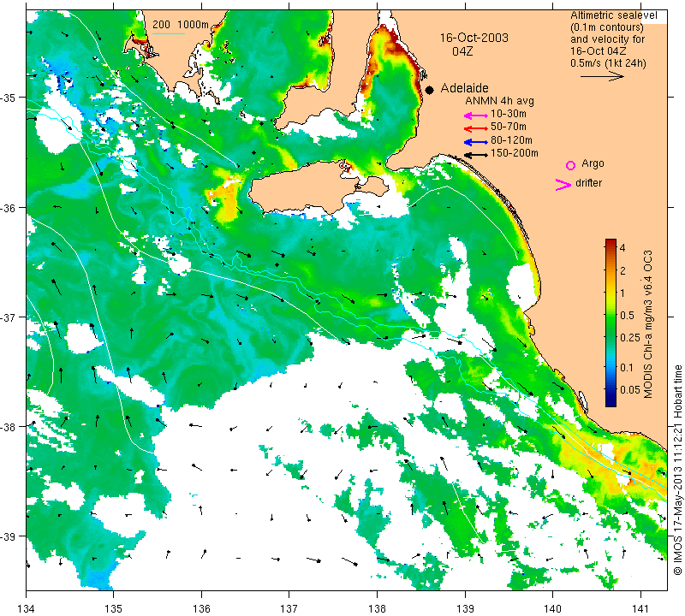Click the red 50-70m legend arrow
Screen dimensions: 685x616
pyautogui.click(x=476, y=128)
